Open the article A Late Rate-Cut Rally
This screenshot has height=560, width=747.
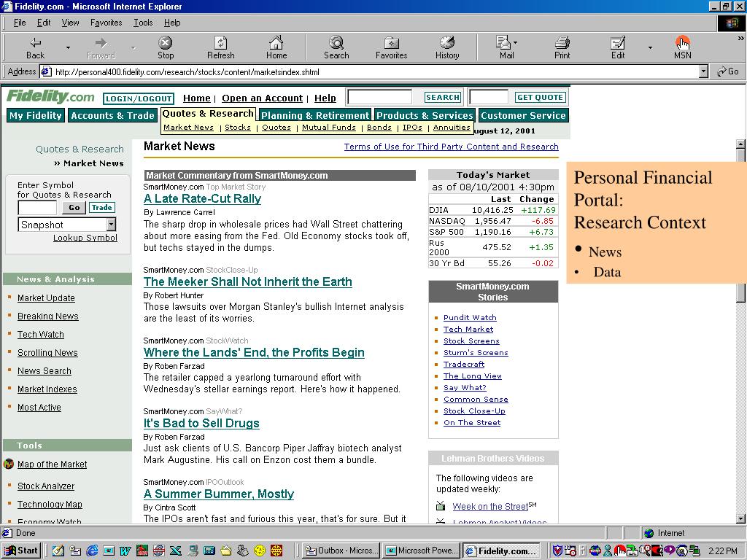pos(203,198)
